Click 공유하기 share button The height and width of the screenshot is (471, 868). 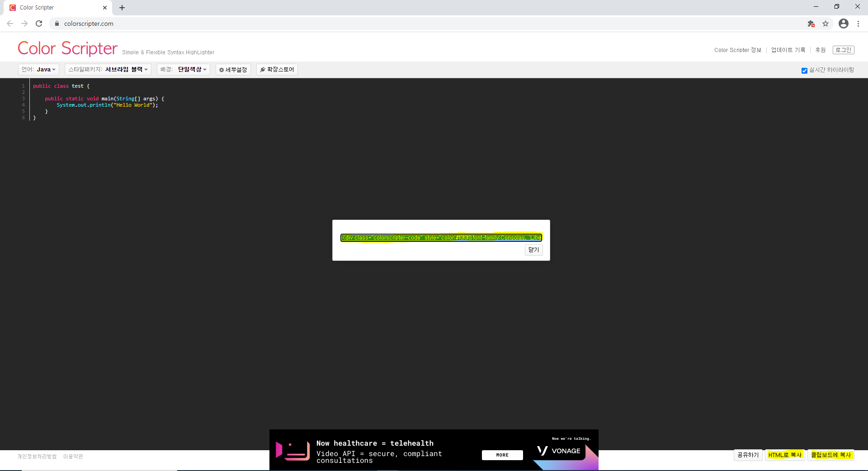tap(748, 455)
